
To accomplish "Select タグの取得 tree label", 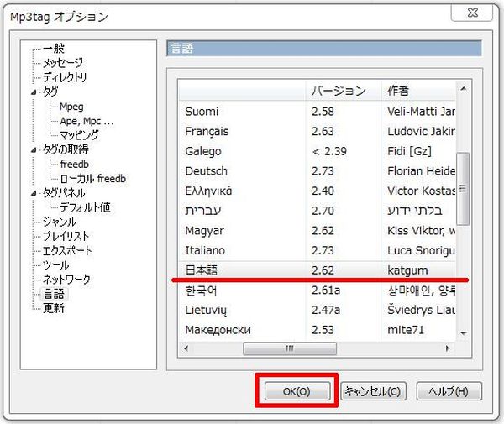I will pos(66,149).
